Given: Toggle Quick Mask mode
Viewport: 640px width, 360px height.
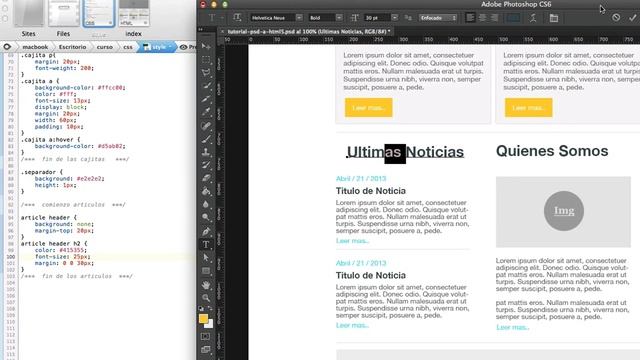Looking at the screenshot, I should (x=205, y=336).
